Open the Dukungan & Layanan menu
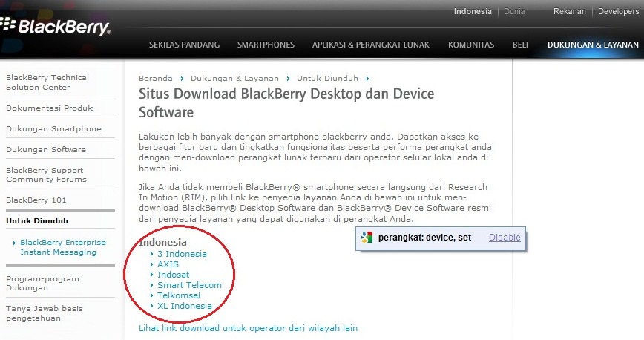The image size is (644, 340). 593,45
